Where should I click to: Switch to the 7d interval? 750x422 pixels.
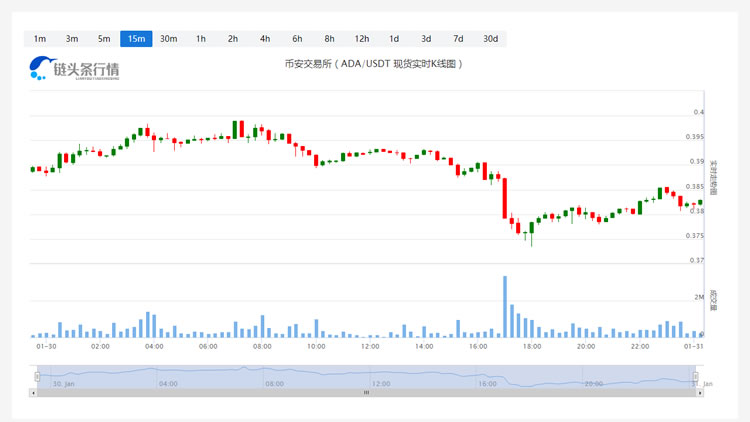(458, 39)
